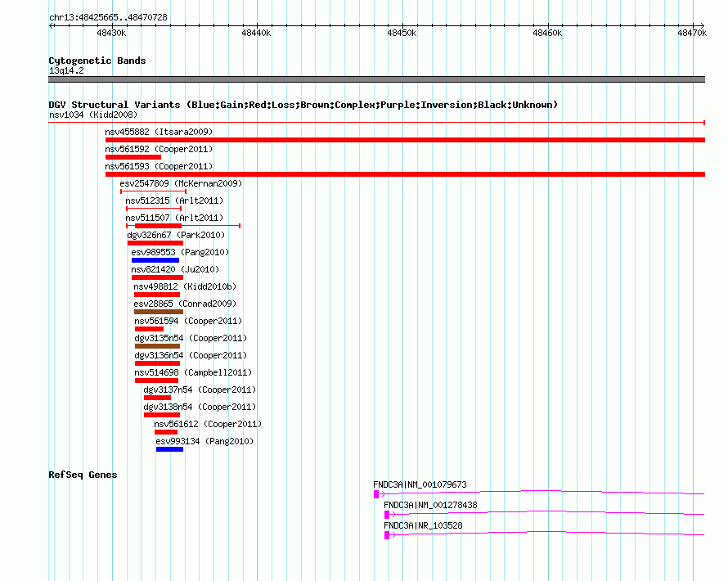Open dgv3136n54 (Cooper2011) variant label
The image size is (728, 581).
coord(191,355)
